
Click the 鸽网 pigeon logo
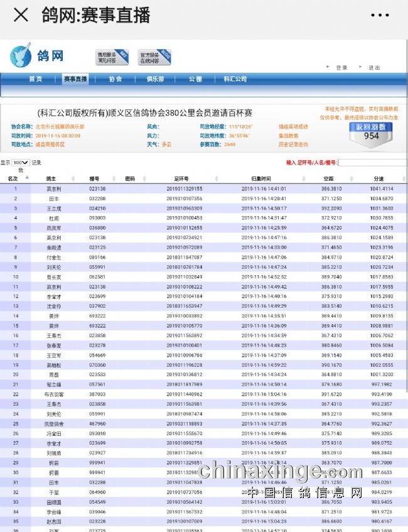click(36, 55)
